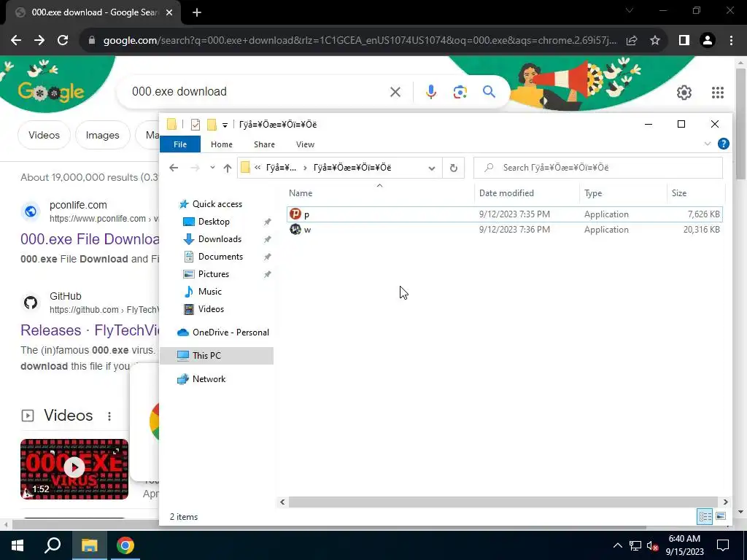Open Explorer help question mark icon
The height and width of the screenshot is (560, 747).
[723, 144]
